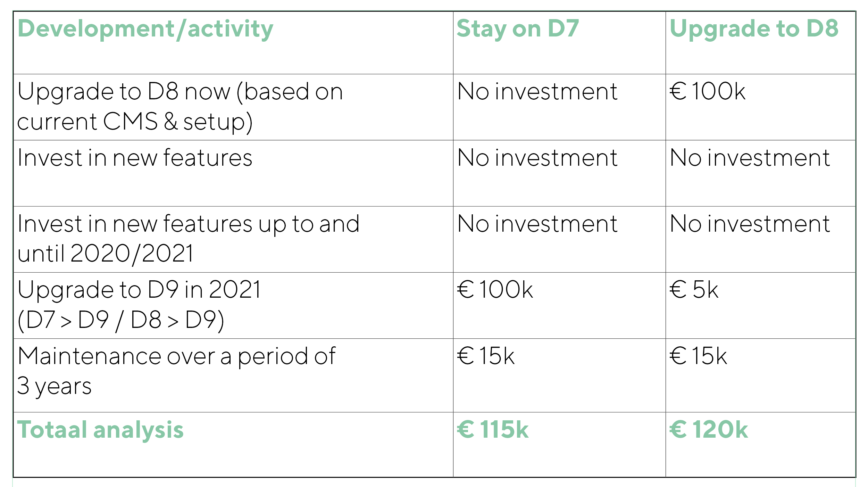Select the € 100k cell under Stay on D7
The height and width of the screenshot is (487, 868).
(x=559, y=305)
